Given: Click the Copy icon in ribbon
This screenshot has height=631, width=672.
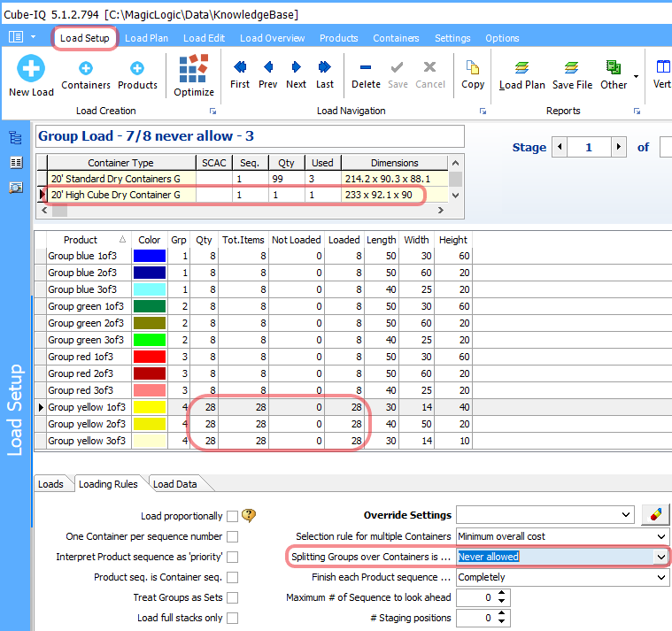Looking at the screenshot, I should click(x=473, y=68).
